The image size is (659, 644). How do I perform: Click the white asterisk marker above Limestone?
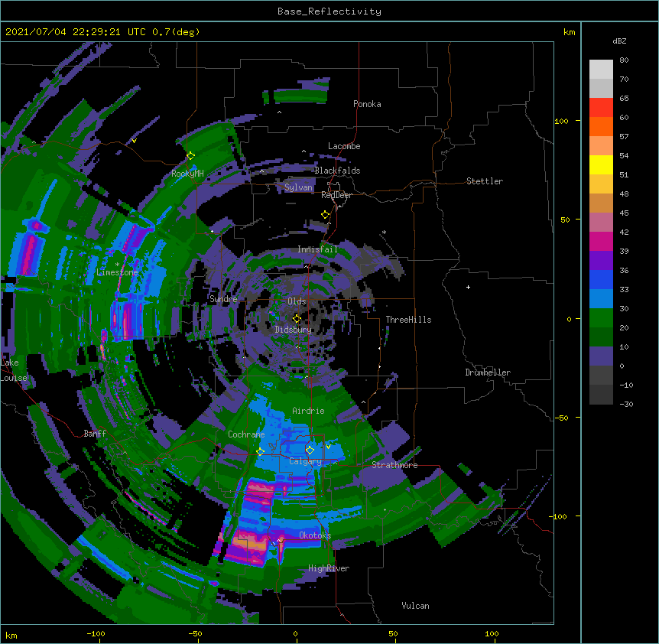click(117, 265)
